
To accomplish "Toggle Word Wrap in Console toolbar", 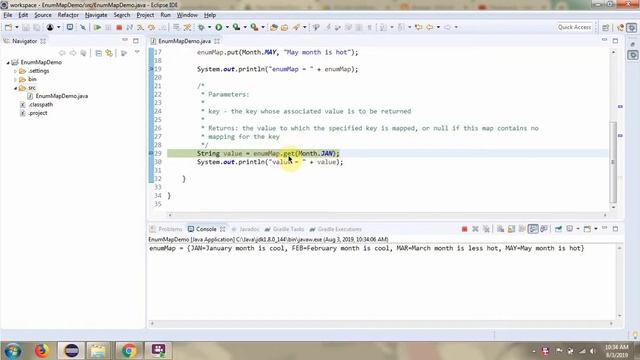I will [x=522, y=229].
